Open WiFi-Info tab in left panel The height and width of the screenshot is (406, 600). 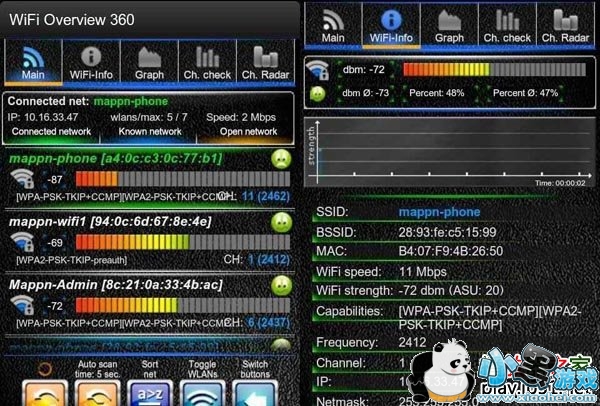[91, 62]
